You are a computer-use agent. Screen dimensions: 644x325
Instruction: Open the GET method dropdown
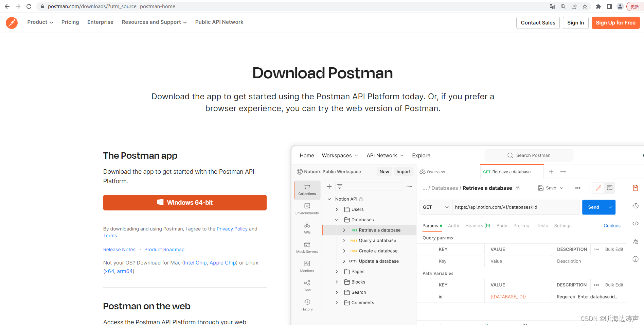click(x=436, y=207)
